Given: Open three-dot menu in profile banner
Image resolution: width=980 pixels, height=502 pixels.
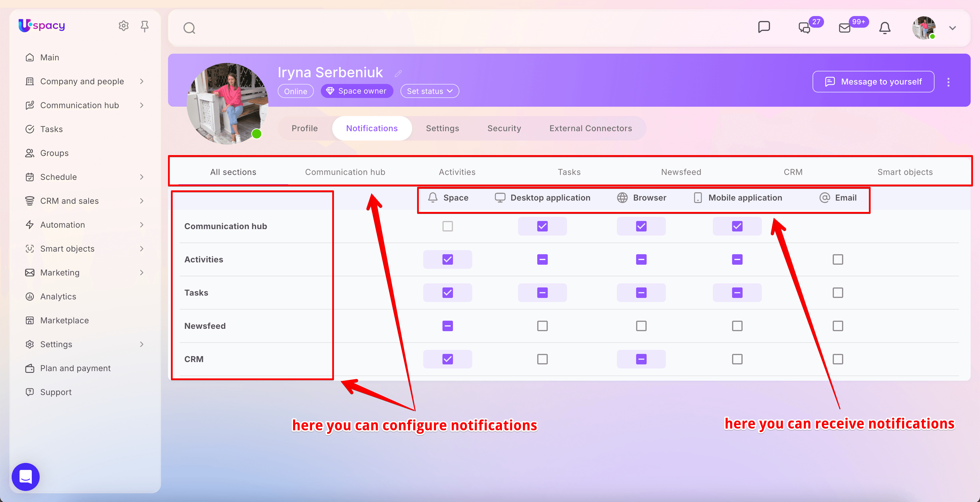Looking at the screenshot, I should [949, 82].
